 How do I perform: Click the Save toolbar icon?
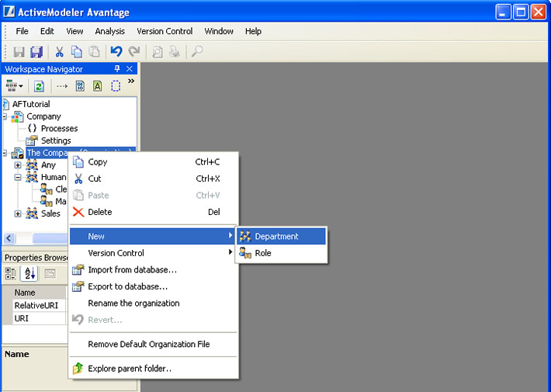coord(19,52)
